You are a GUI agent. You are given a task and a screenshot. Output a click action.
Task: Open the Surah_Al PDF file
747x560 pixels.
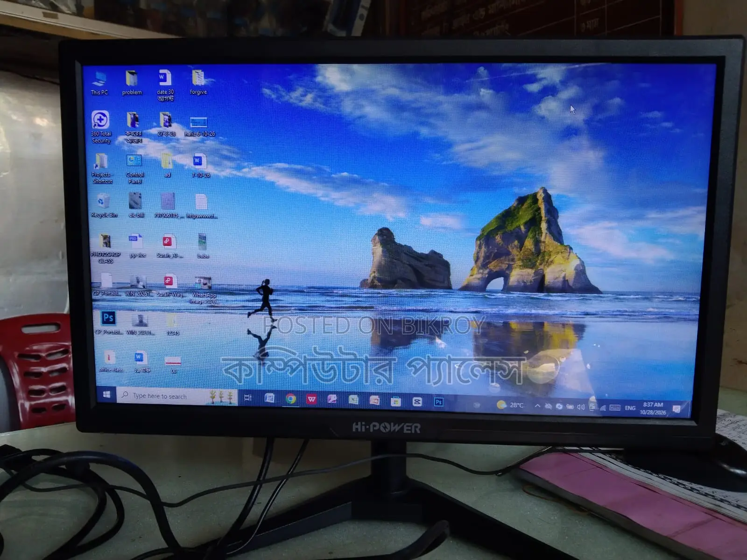(169, 246)
